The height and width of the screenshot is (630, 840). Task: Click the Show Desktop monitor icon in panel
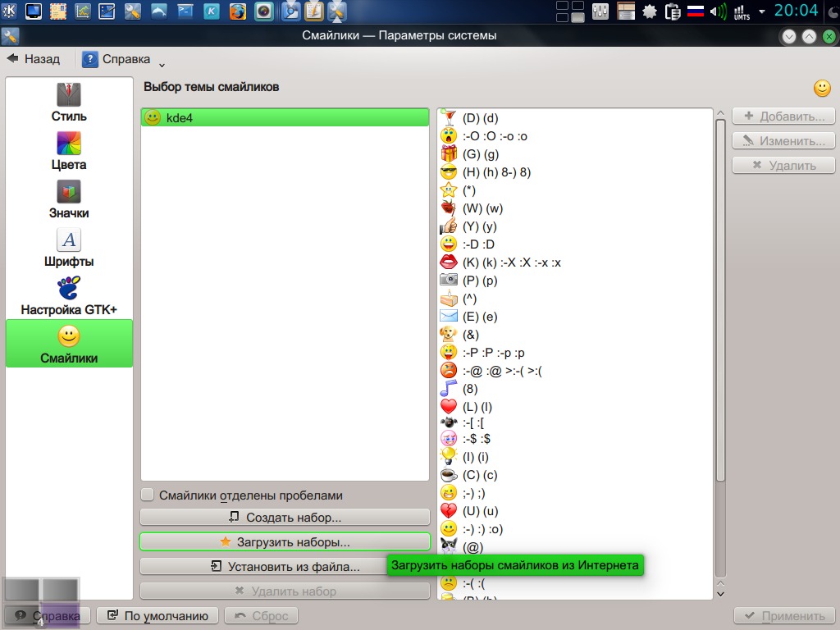click(x=33, y=11)
